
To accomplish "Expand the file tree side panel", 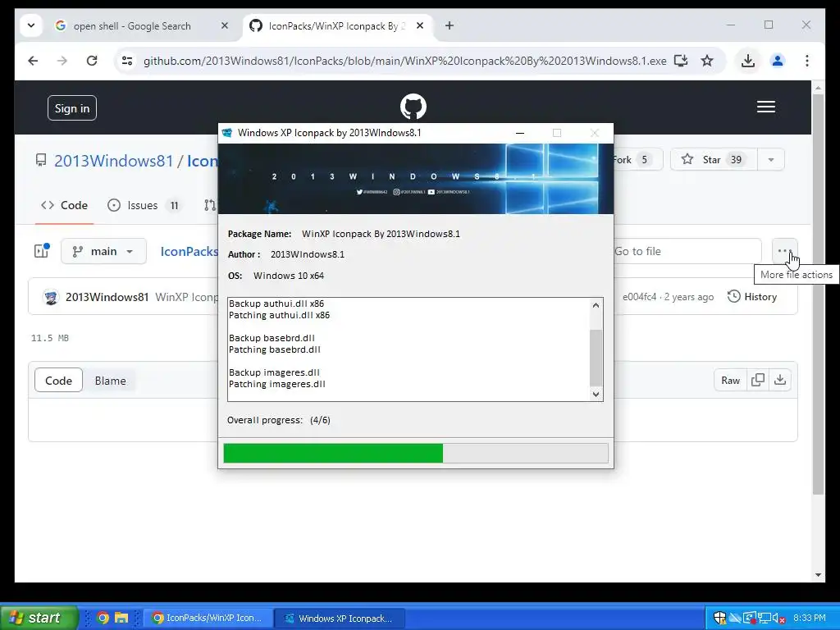I will click(42, 251).
